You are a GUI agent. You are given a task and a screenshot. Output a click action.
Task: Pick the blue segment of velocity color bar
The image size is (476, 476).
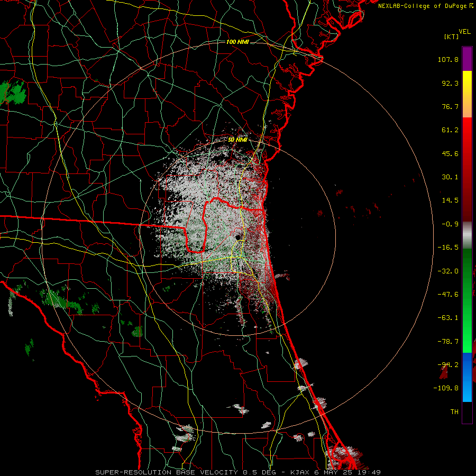(467, 377)
